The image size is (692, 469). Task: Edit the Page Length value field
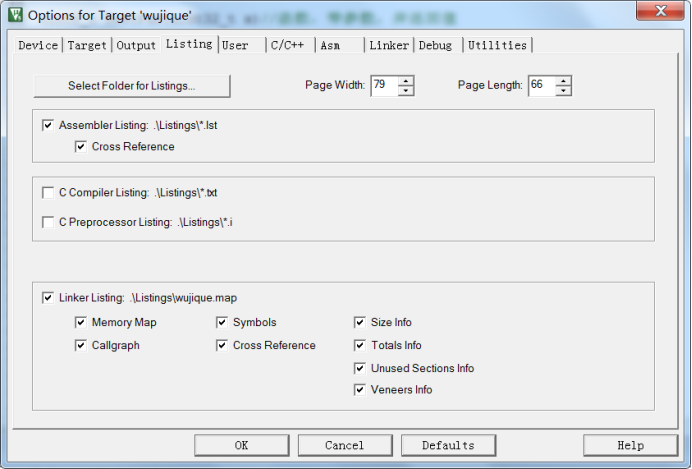[x=542, y=85]
